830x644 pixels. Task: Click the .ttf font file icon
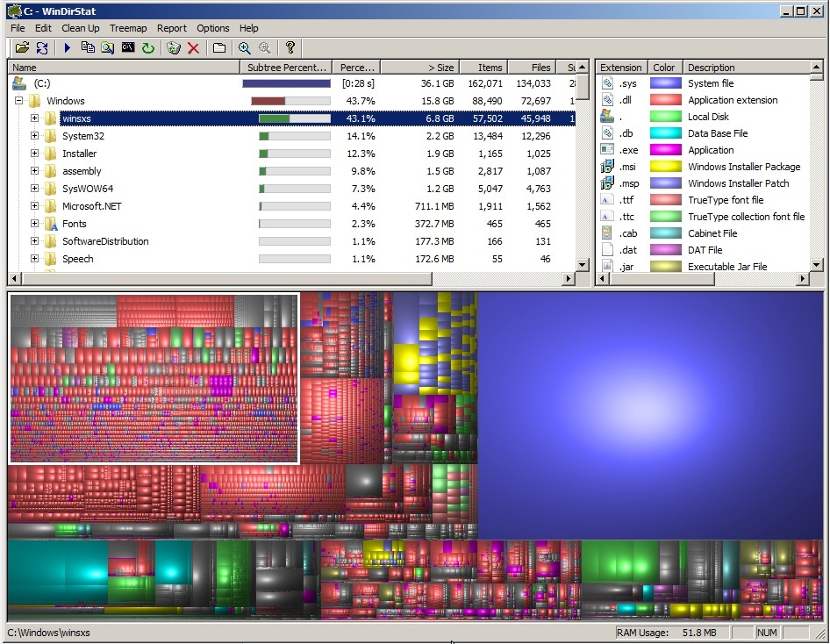(x=607, y=200)
